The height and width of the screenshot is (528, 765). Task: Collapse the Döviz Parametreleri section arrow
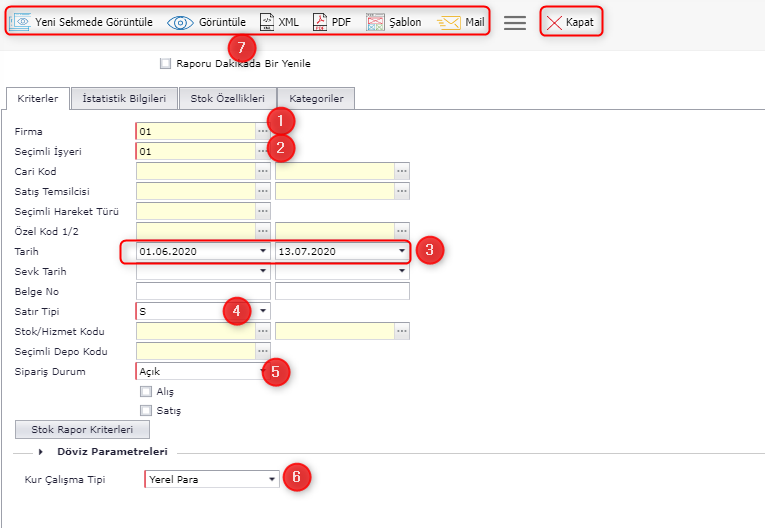click(41, 452)
